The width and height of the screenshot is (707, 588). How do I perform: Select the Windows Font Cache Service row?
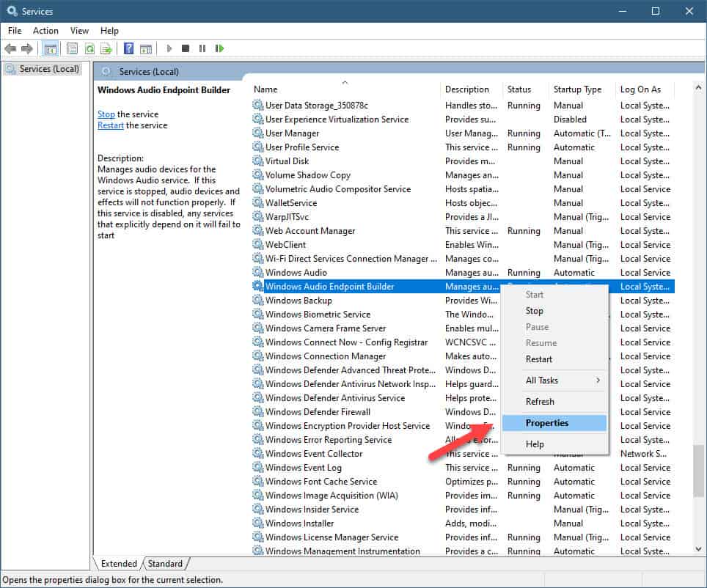(x=463, y=481)
